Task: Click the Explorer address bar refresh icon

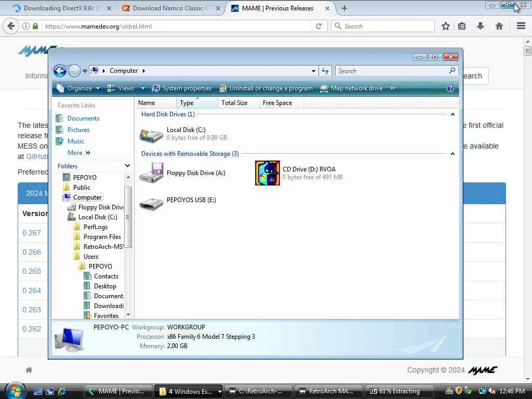Action: [x=325, y=71]
